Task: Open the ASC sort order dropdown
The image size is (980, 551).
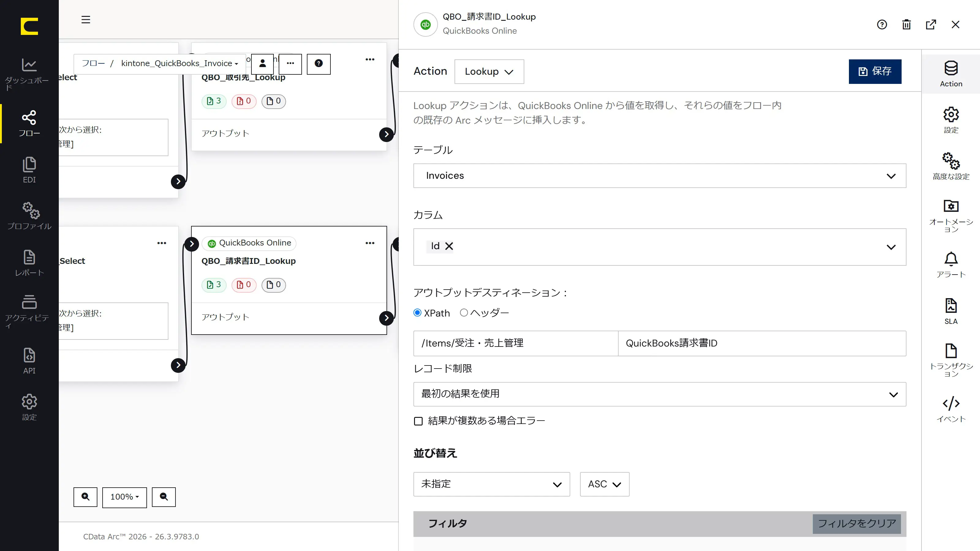Action: (x=605, y=484)
